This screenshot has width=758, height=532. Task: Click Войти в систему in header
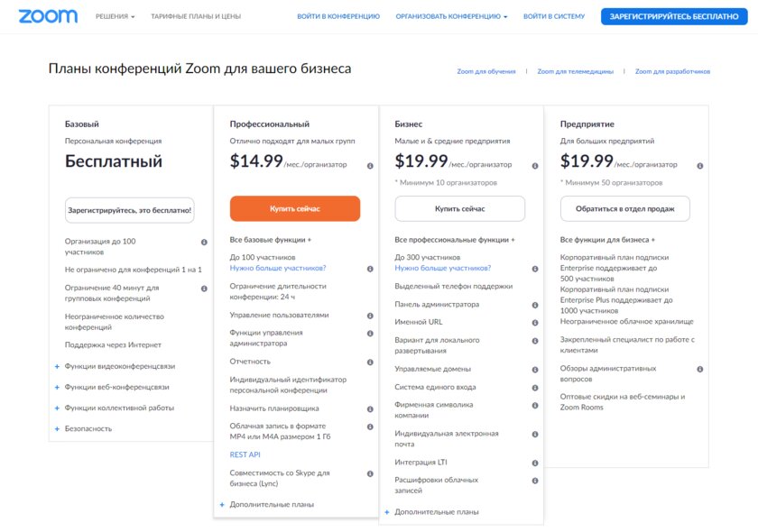click(x=554, y=16)
